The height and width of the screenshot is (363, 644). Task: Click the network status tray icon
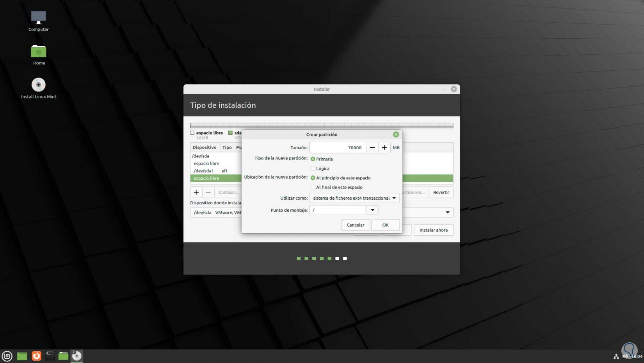pos(616,356)
